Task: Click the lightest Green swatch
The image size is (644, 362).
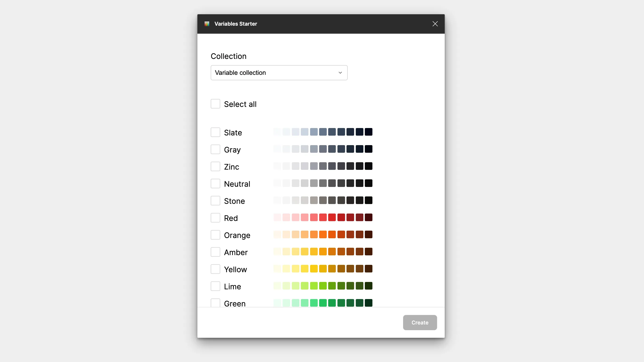Action: click(x=277, y=303)
